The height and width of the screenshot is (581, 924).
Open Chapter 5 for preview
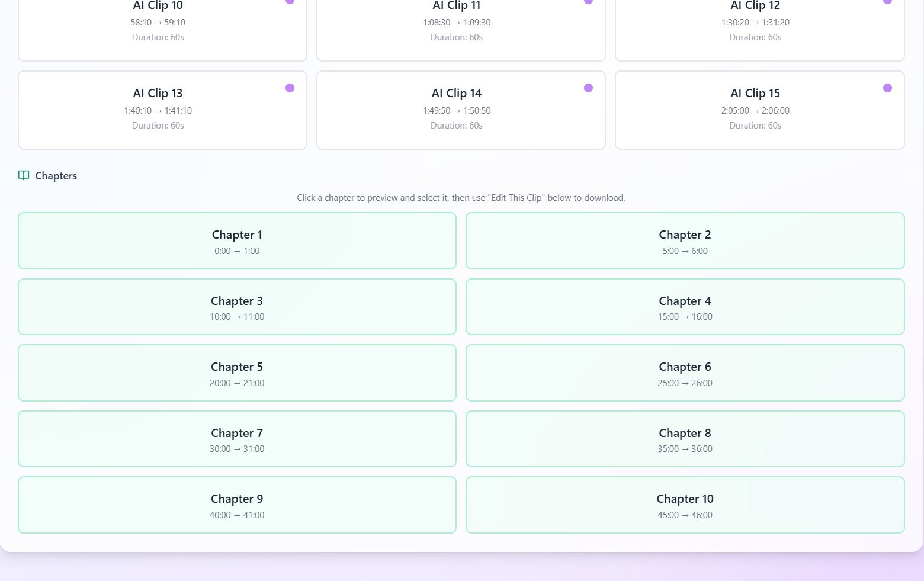pos(237,373)
